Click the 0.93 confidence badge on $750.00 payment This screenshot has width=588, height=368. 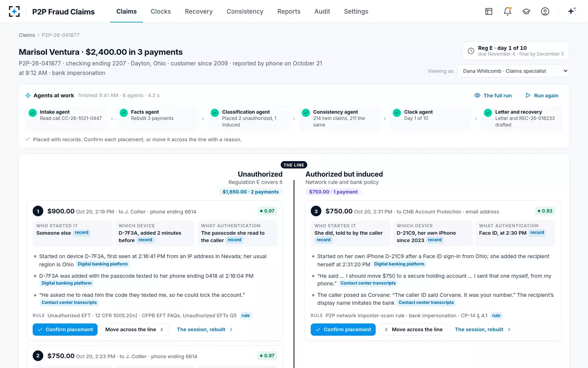coord(545,211)
